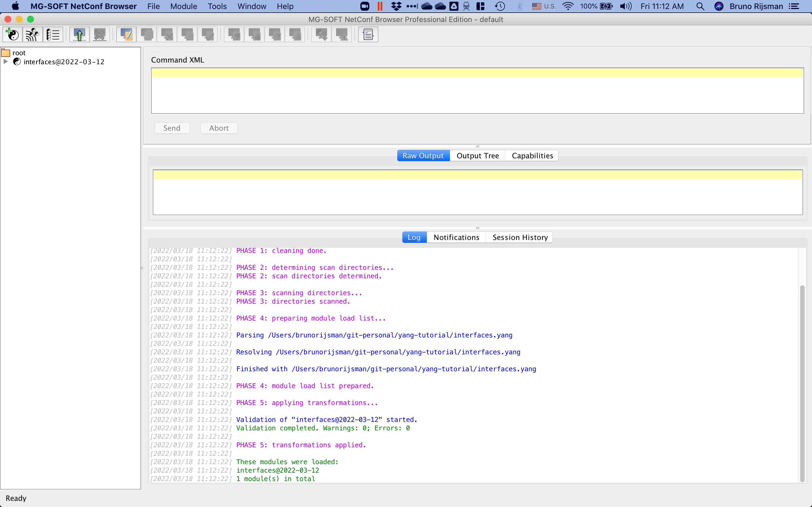View the Session History tab

coord(519,237)
